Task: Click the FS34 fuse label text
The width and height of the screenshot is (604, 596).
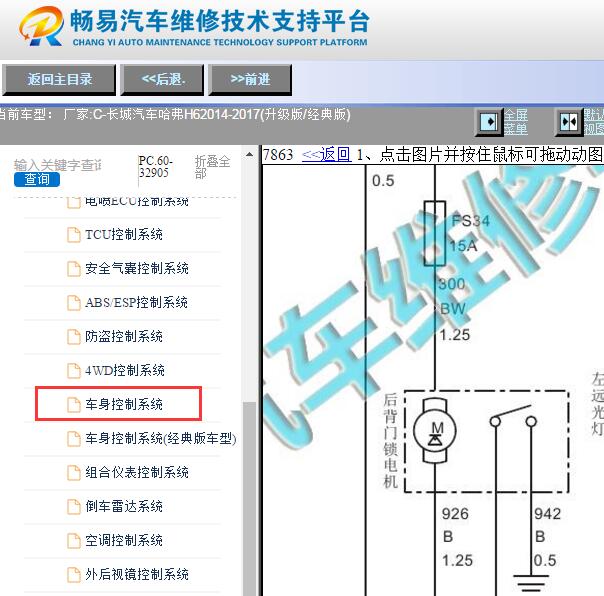Action: (470, 221)
